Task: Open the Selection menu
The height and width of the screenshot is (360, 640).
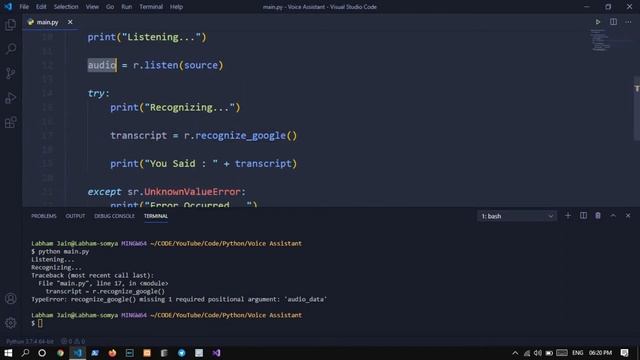Action: point(66,7)
